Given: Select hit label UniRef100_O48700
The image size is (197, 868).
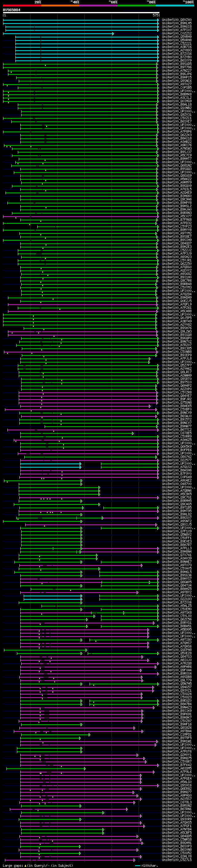Looking at the screenshot, I should tap(177, 484).
